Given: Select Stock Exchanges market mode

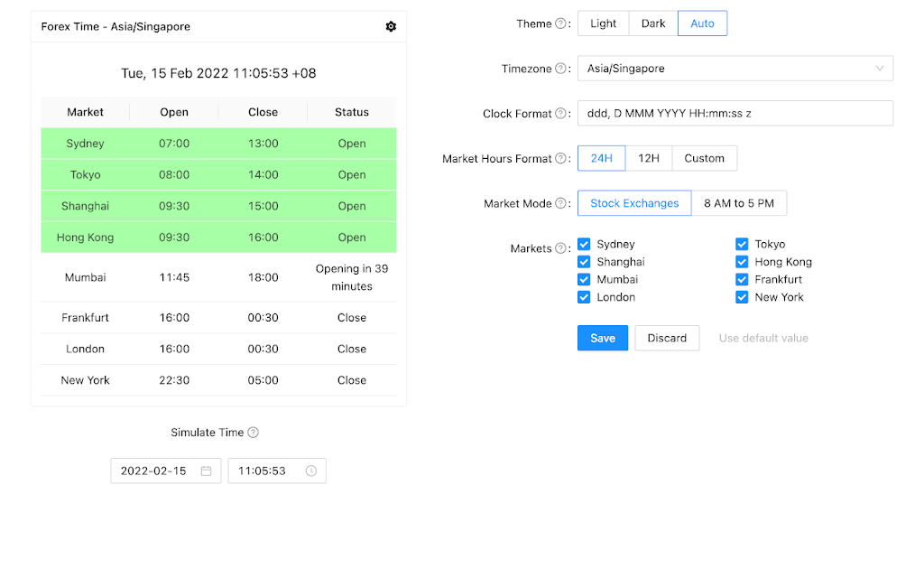Looking at the screenshot, I should (634, 203).
